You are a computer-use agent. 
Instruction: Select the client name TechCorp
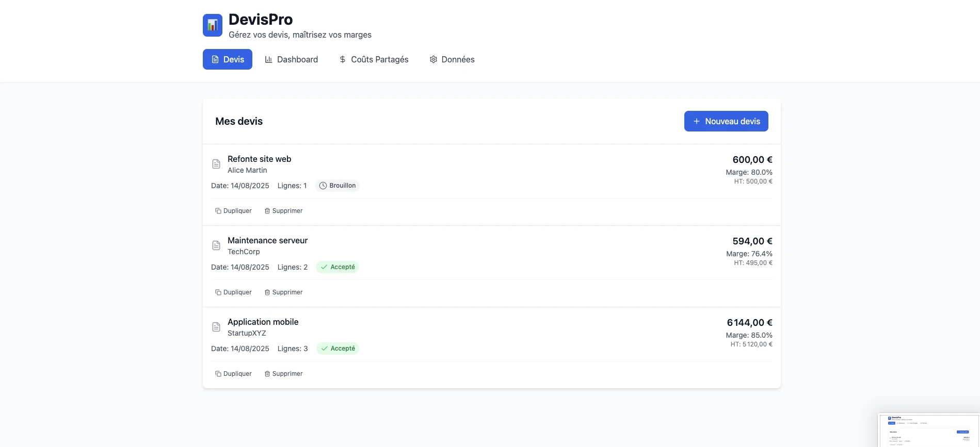point(244,252)
